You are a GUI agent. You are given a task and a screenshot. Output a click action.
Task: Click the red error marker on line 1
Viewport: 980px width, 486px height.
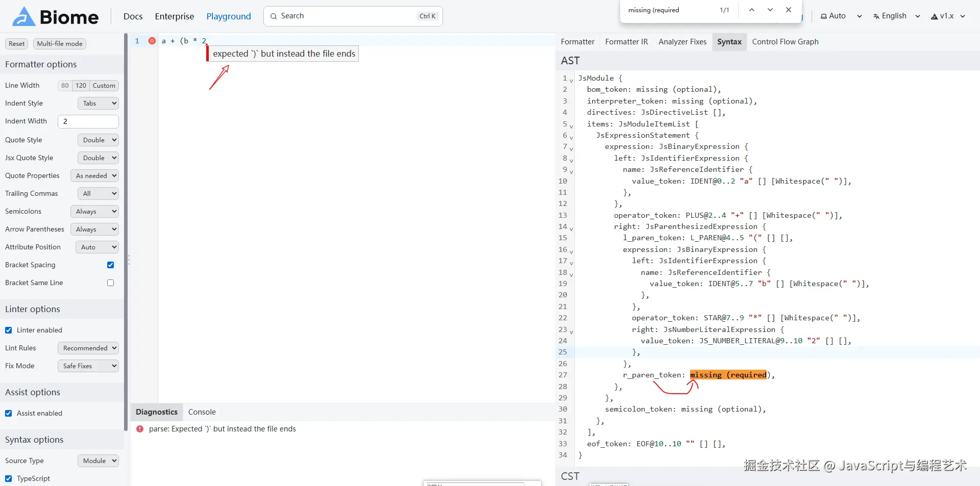click(x=152, y=41)
